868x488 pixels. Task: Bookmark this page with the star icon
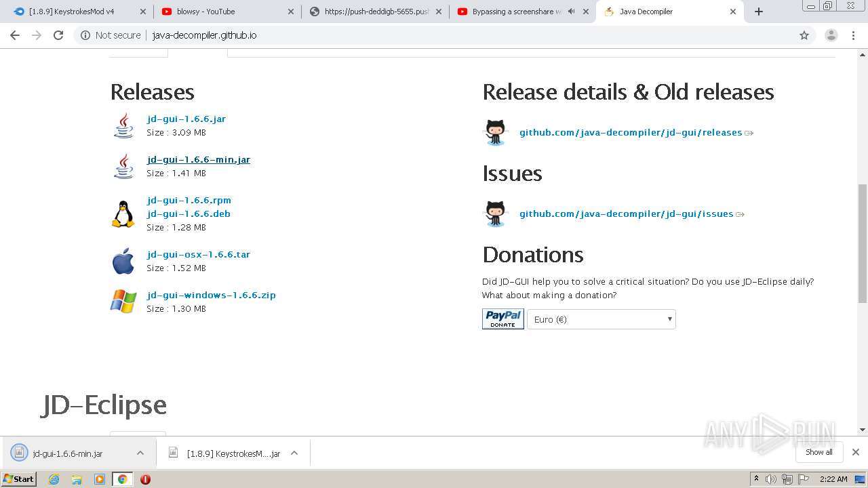[x=804, y=35]
